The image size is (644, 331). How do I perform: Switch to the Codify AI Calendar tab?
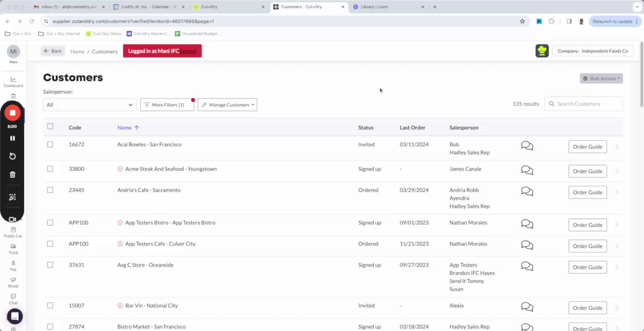[x=148, y=7]
